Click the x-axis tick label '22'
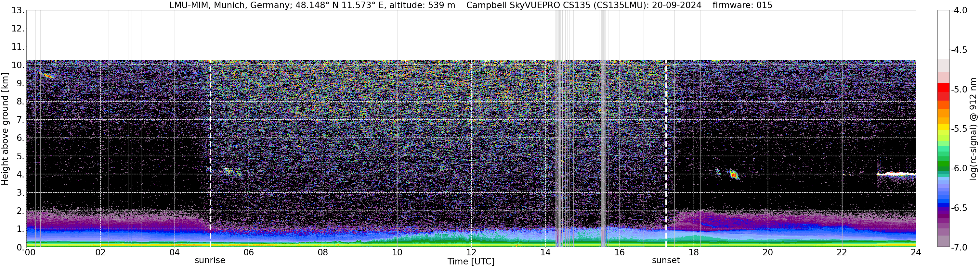Screen dimensions: 980x268 (842, 252)
